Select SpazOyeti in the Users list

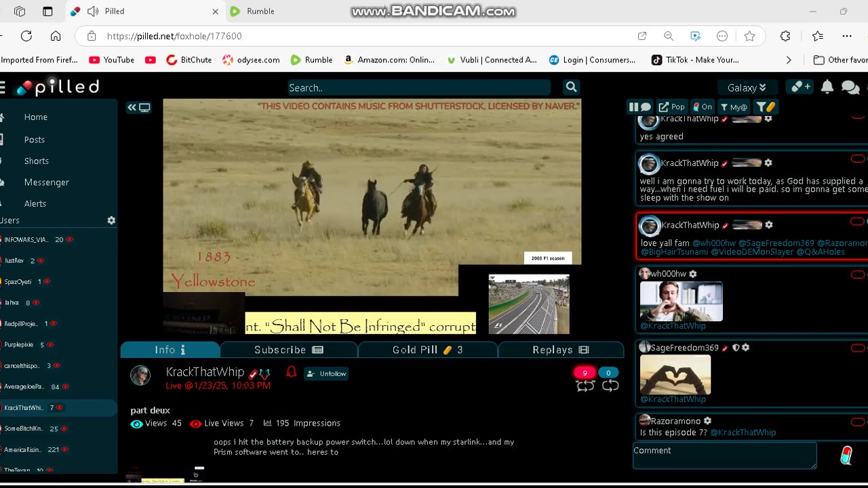click(x=18, y=281)
